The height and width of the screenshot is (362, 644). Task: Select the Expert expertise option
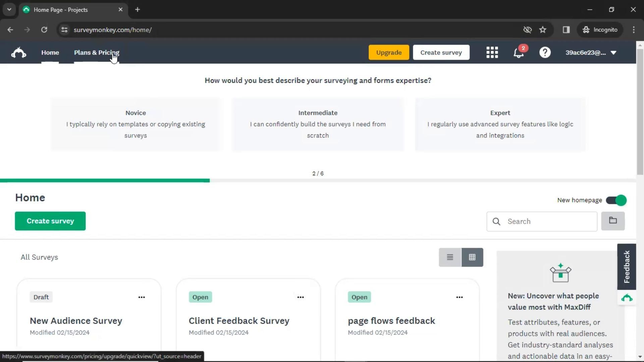click(500, 124)
